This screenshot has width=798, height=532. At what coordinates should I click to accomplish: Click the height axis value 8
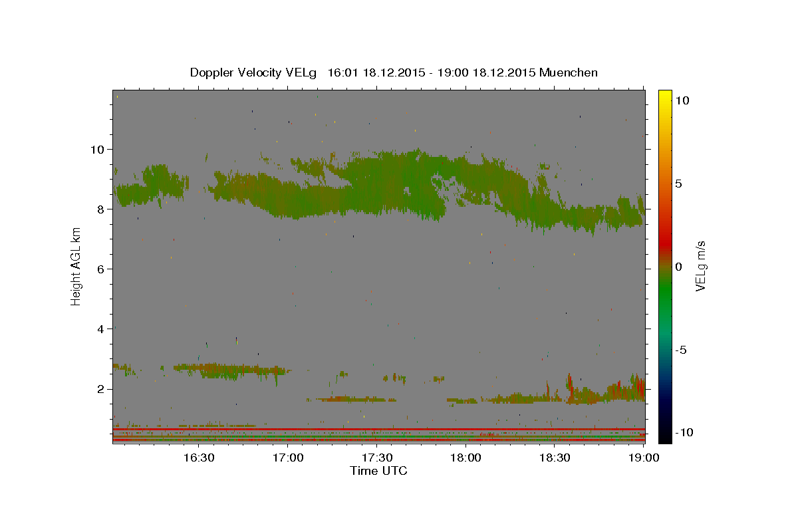pos(102,209)
